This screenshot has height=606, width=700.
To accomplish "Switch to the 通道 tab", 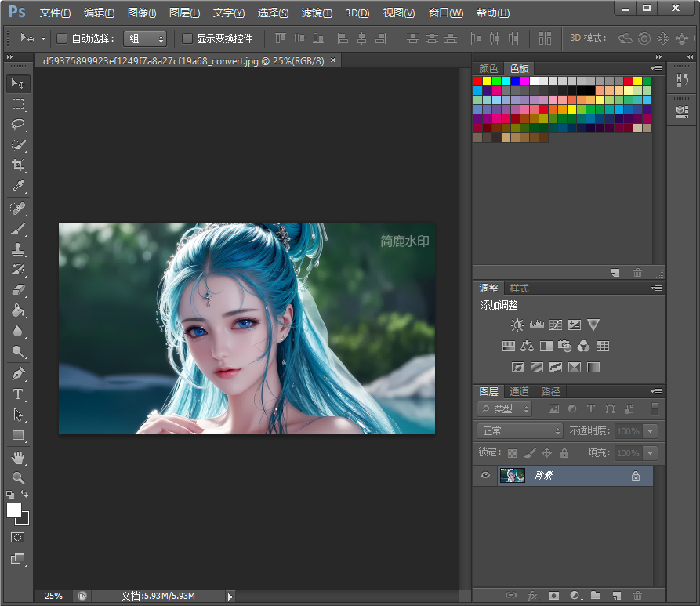I will coord(517,391).
